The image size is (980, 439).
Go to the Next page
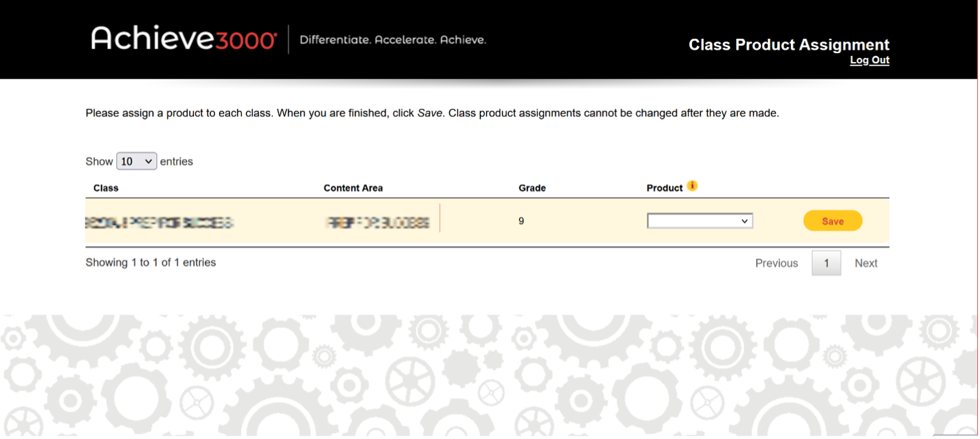click(866, 263)
